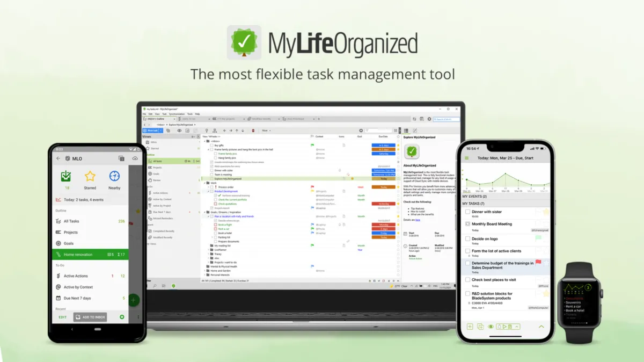Check the Dinner with sister checkbox on iPhone
The height and width of the screenshot is (362, 644).
[x=468, y=212]
